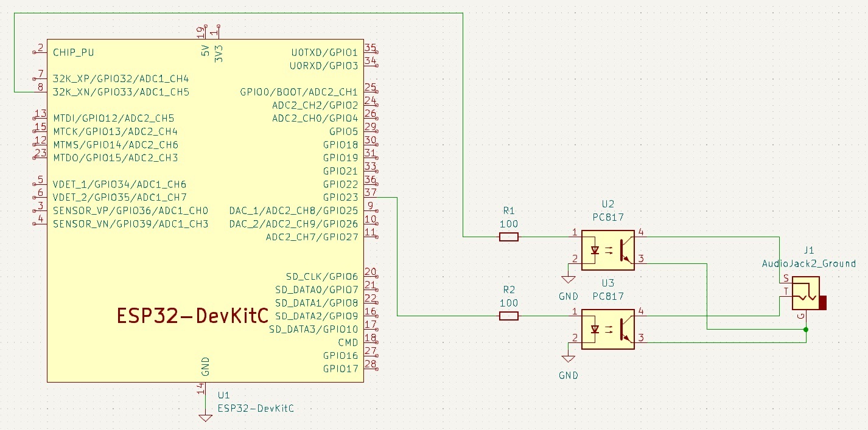Image resolution: width=868 pixels, height=430 pixels.
Task: Click the PC817 value under U2
Action: point(608,217)
